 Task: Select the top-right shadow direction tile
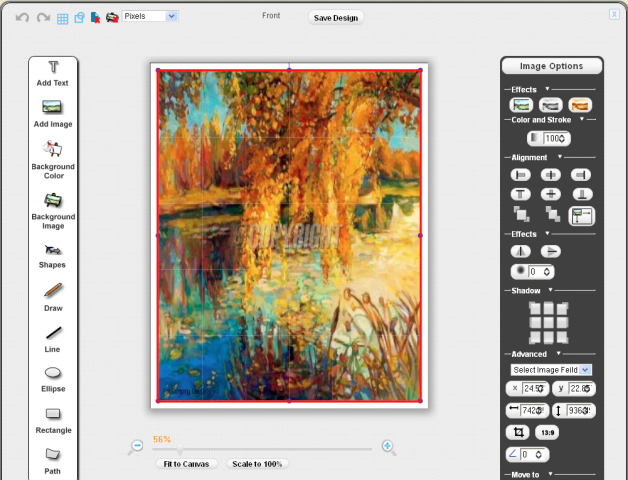tap(562, 309)
